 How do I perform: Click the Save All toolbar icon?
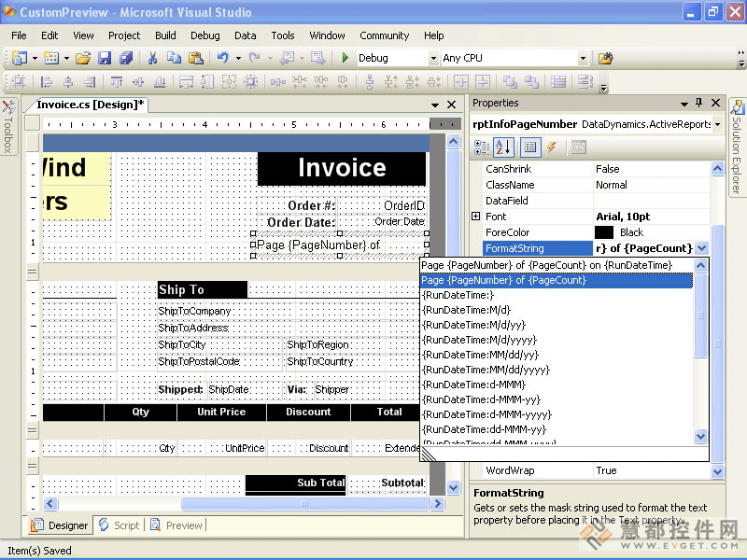(126, 58)
